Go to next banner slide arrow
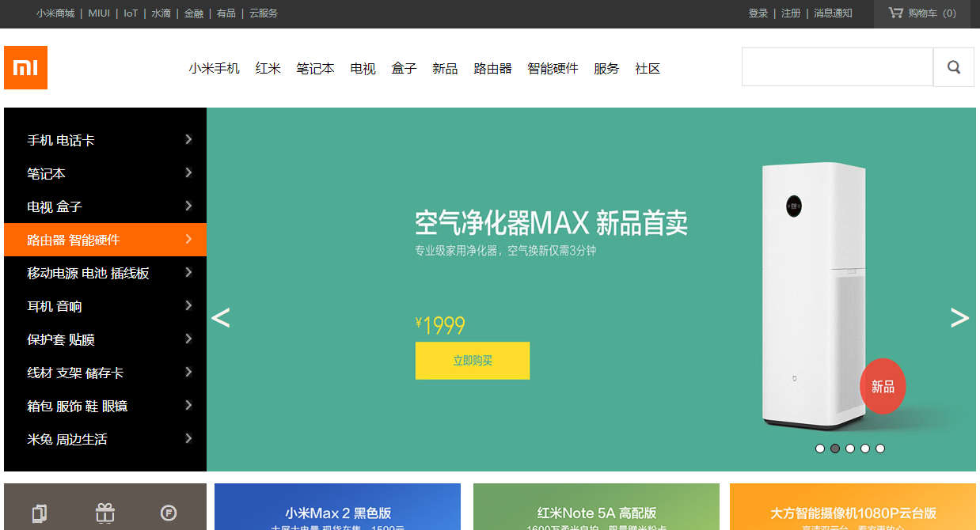Screen dimensions: 980x530 [x=959, y=318]
